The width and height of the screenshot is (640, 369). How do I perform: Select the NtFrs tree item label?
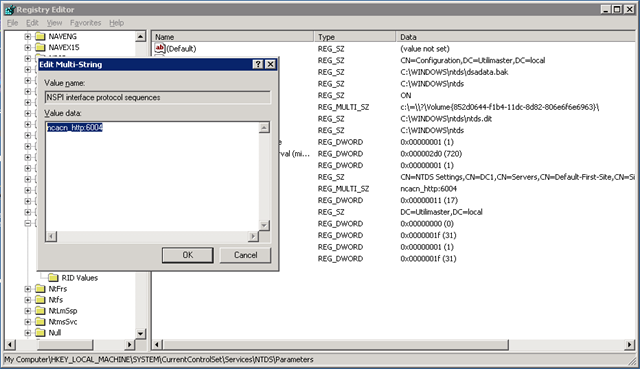click(58, 289)
